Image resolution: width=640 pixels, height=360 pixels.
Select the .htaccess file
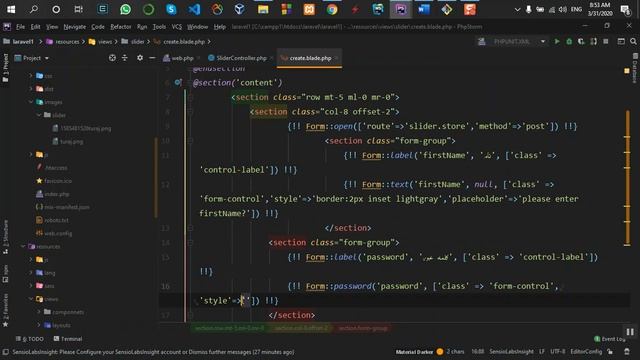point(56,168)
